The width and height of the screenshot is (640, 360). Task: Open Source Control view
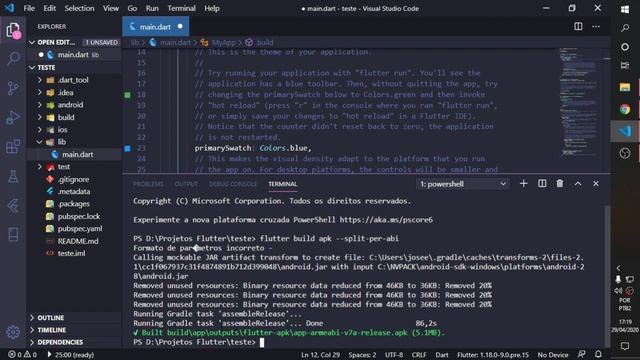coord(13,88)
